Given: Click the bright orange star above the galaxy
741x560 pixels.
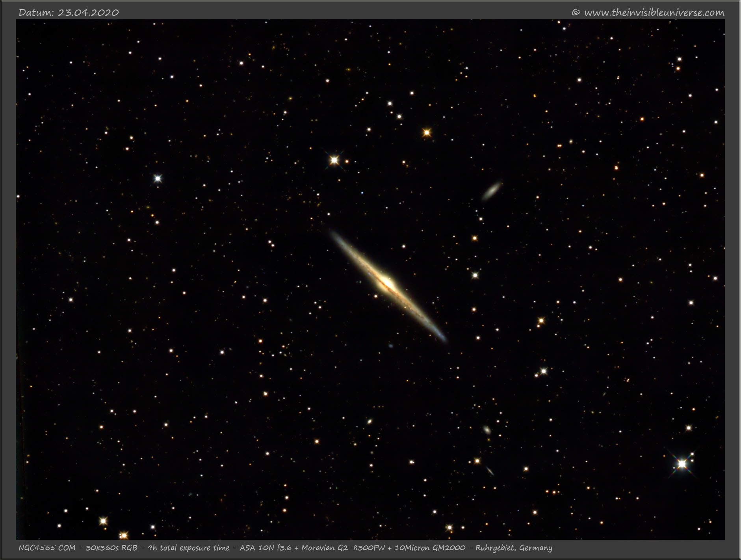Looking at the screenshot, I should (x=427, y=132).
